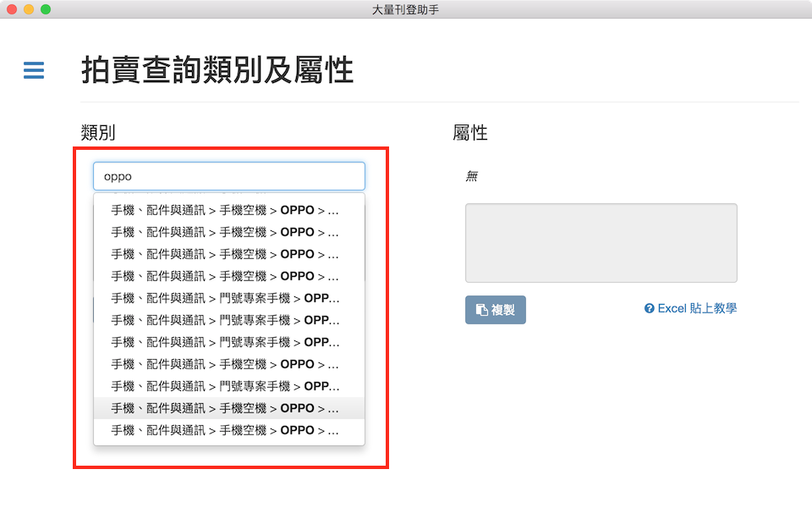Click the 類別 search field containing oppo
Image resolution: width=812 pixels, height=508 pixels.
(x=228, y=176)
